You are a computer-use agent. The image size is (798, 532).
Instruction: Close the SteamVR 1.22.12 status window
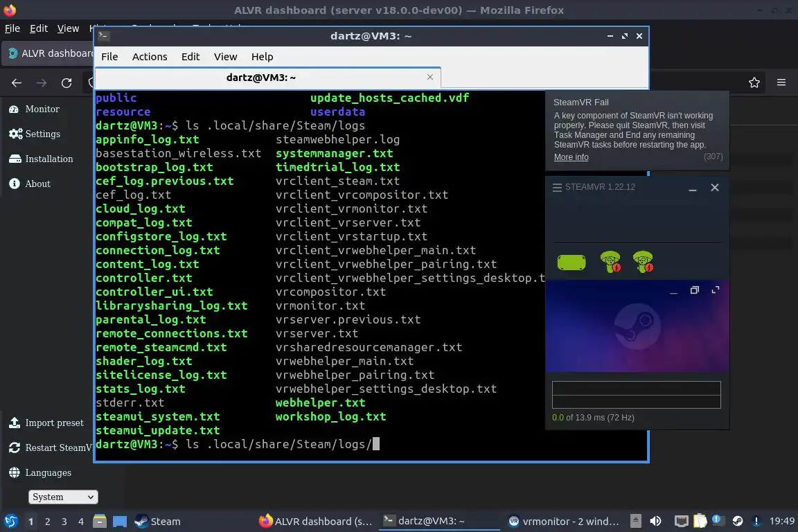point(715,187)
